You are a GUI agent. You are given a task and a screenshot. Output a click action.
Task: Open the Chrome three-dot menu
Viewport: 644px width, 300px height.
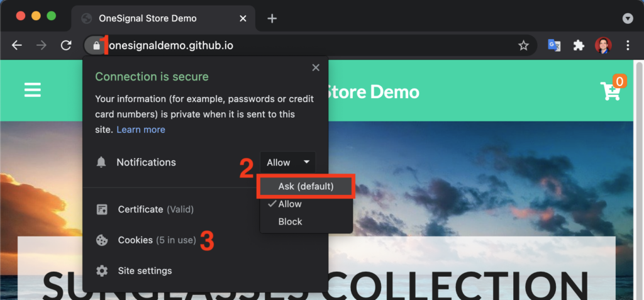point(628,45)
